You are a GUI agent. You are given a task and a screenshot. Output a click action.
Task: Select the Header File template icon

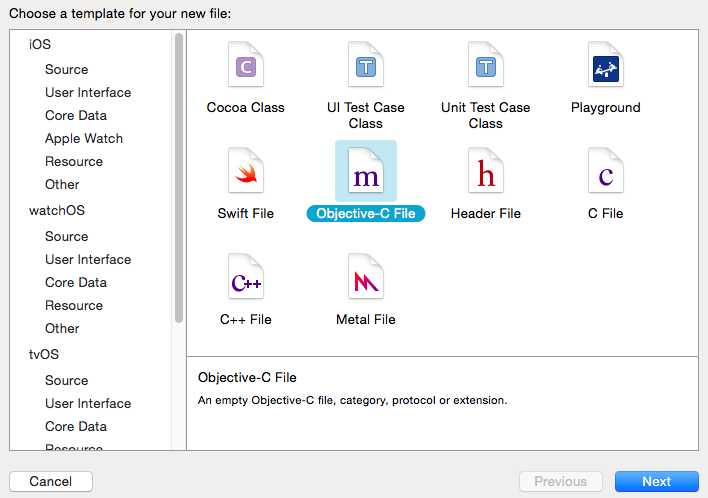tap(486, 172)
